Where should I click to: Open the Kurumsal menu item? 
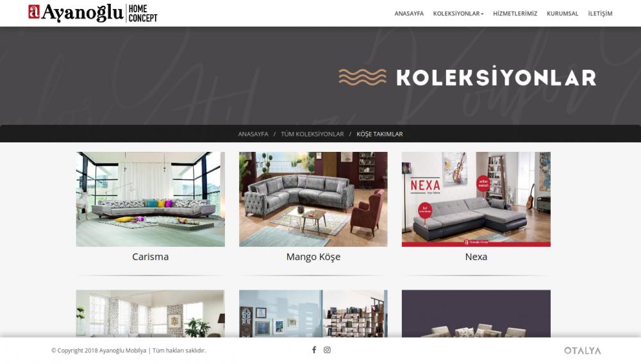pos(563,13)
